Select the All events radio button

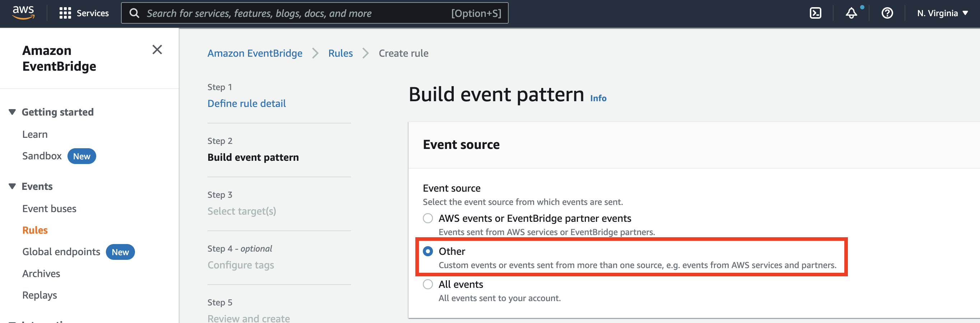coord(428,285)
